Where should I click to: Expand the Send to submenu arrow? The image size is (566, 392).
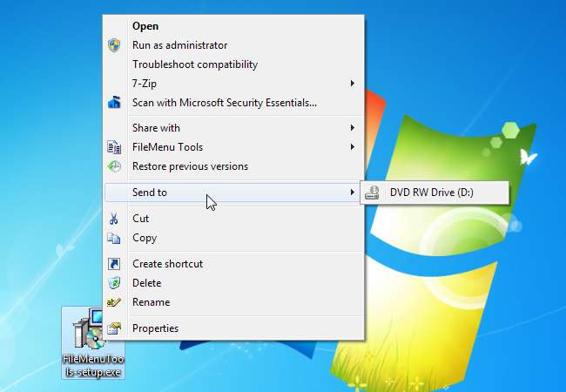click(x=353, y=192)
